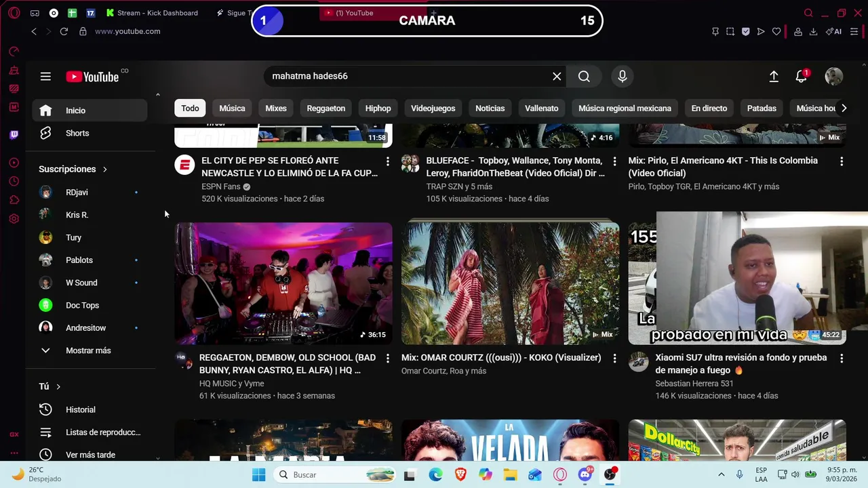Reload the page

64,31
